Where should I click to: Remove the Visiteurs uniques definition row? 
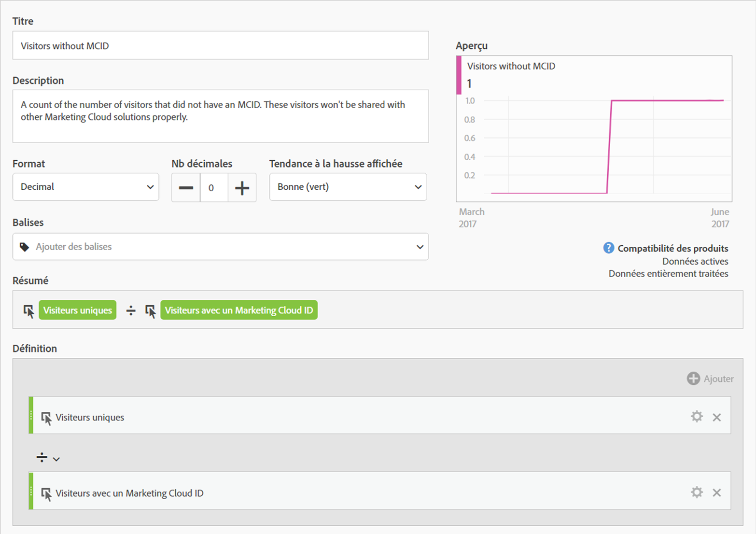pos(717,417)
